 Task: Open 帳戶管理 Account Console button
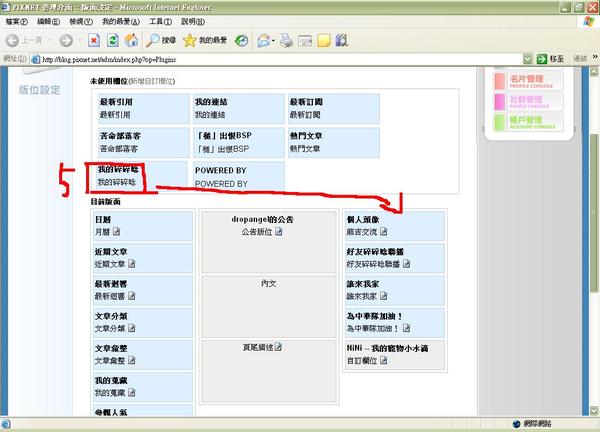pos(528,122)
